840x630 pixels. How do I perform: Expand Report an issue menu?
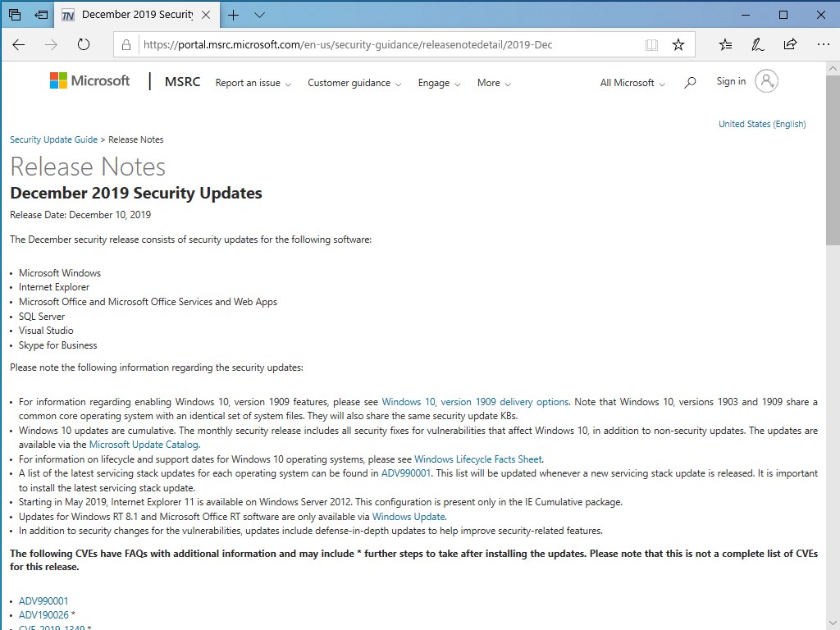253,83
